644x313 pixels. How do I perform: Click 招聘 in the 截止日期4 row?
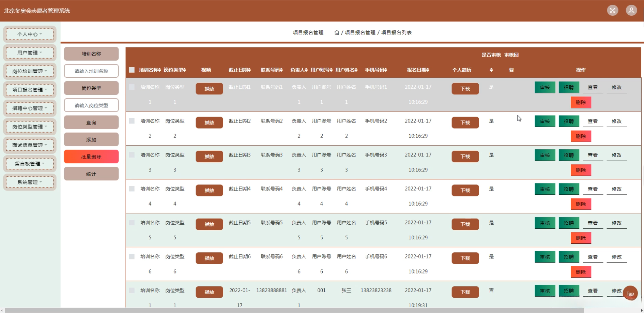569,189
